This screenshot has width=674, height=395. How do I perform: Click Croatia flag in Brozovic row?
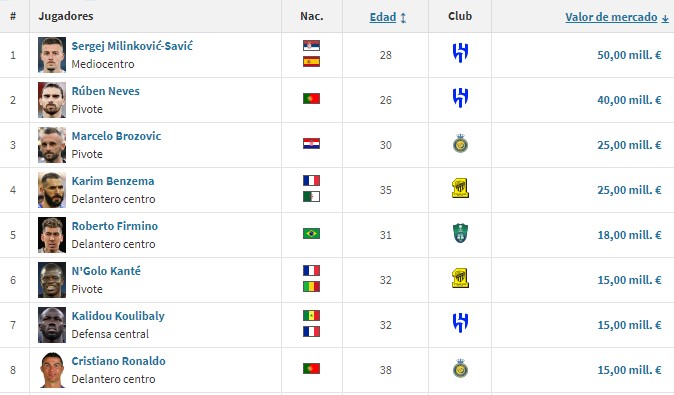click(311, 144)
